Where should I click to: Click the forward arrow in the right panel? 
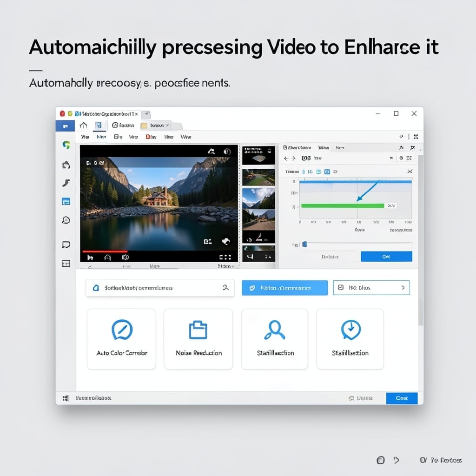click(293, 158)
